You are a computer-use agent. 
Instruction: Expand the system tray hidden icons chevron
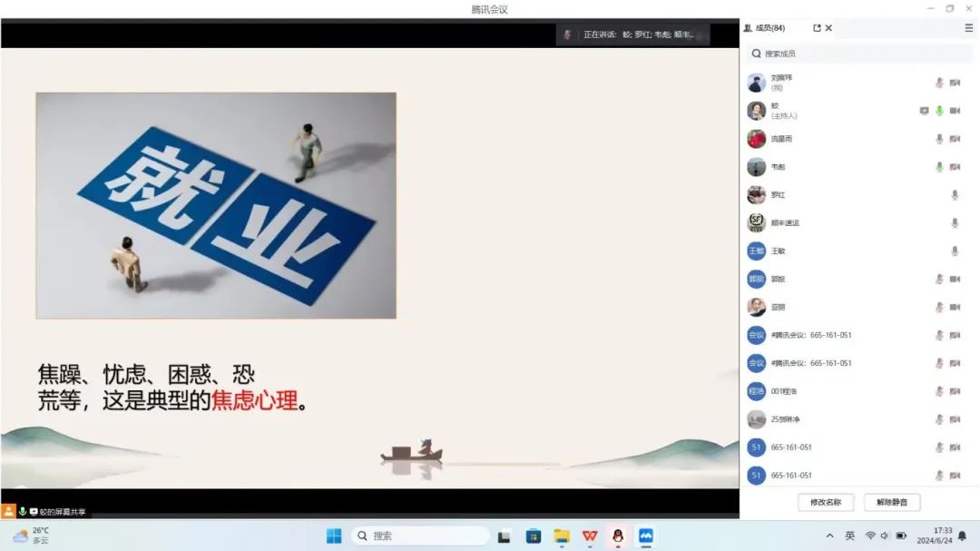pyautogui.click(x=829, y=536)
